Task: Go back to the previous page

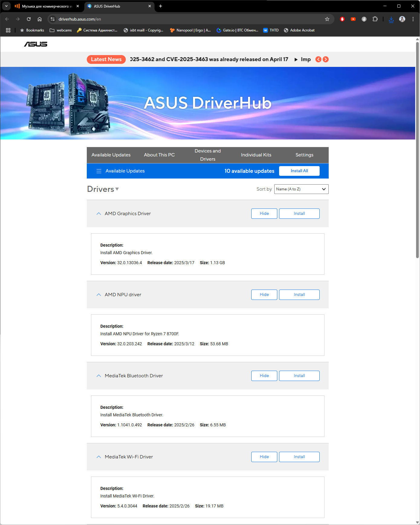Action: (7, 19)
